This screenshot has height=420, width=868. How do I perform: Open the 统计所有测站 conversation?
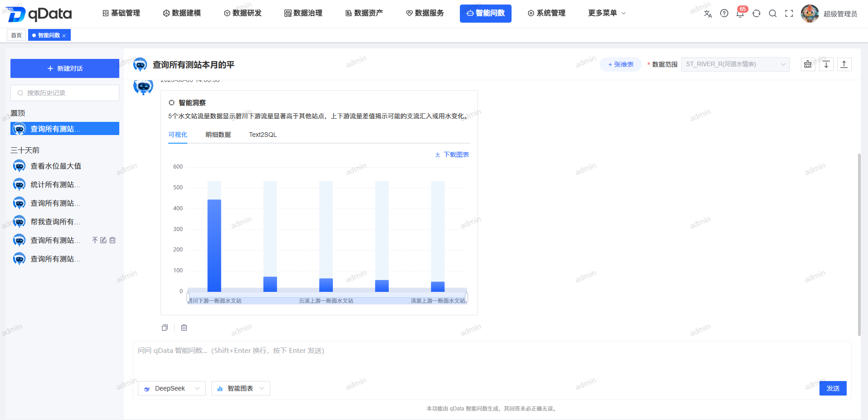(65, 185)
